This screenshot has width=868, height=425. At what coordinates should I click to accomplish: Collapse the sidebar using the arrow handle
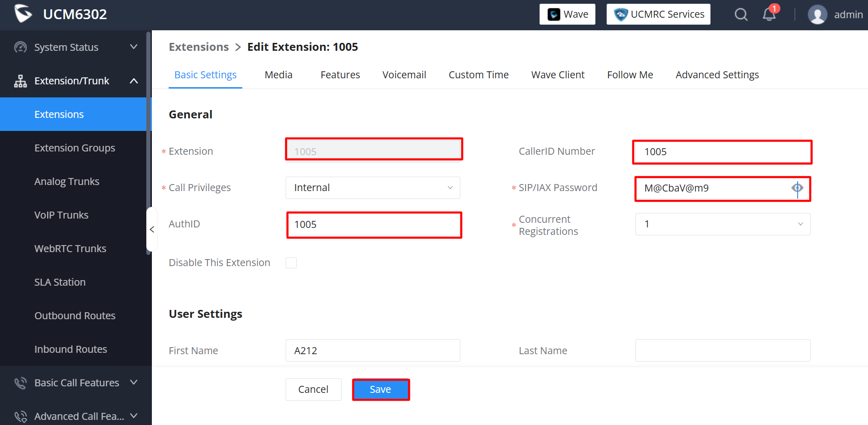click(152, 229)
